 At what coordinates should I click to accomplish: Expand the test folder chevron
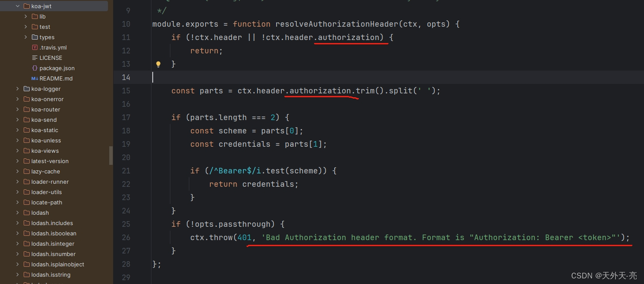point(26,27)
